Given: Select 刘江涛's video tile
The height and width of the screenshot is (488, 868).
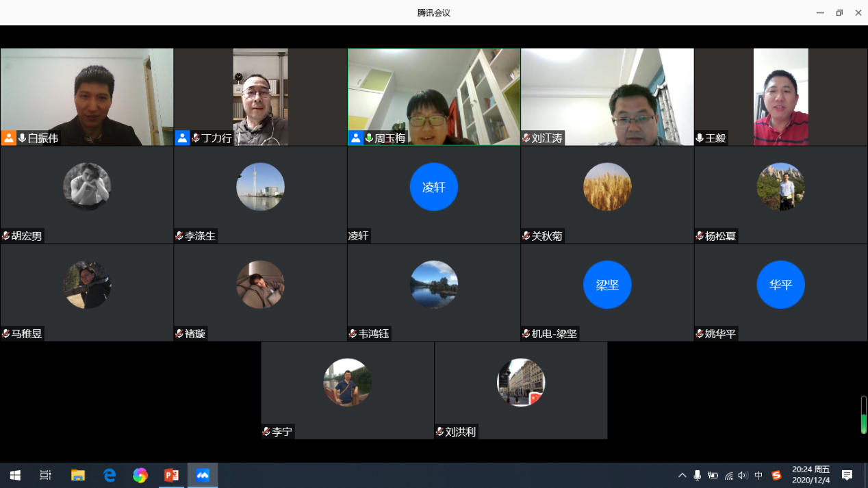Looking at the screenshot, I should 607,97.
